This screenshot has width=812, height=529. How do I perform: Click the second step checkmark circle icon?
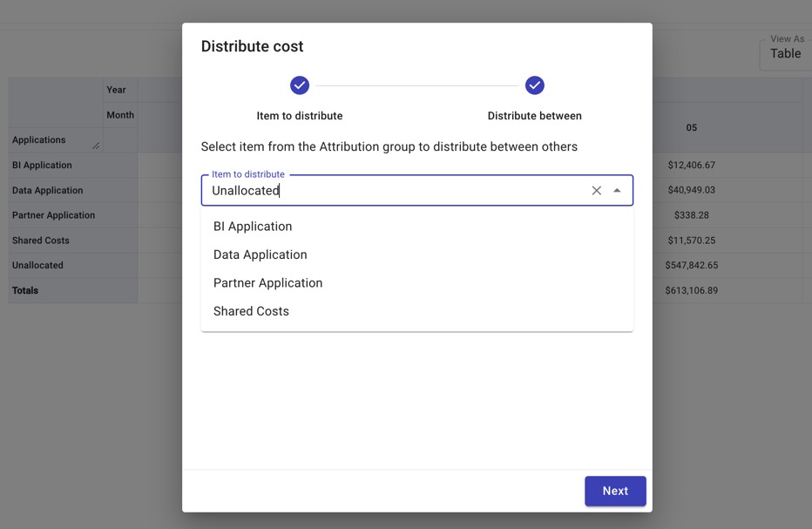tap(534, 85)
